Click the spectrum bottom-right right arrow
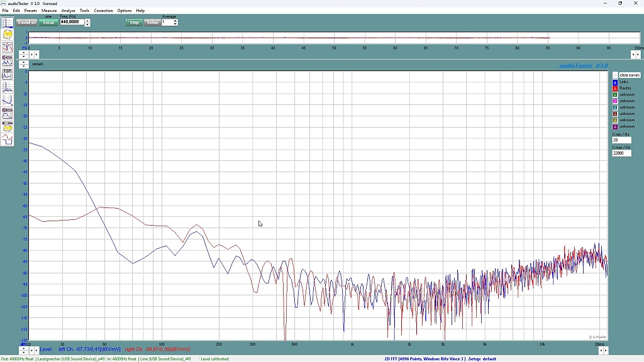Viewport: 644px width, 362px height. [606, 351]
